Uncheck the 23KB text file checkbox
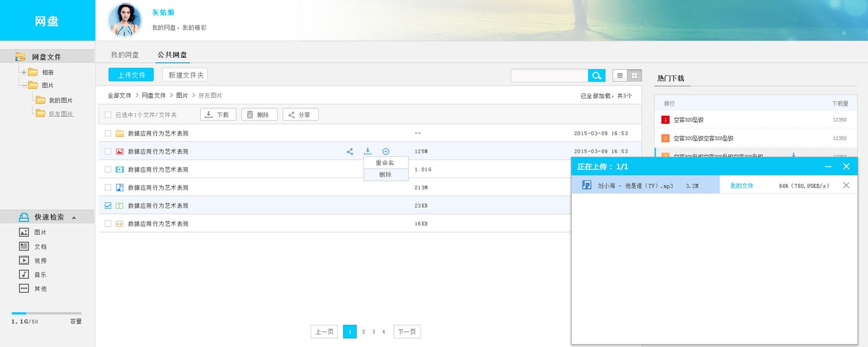Viewport: 868px width, 347px height. click(x=108, y=205)
